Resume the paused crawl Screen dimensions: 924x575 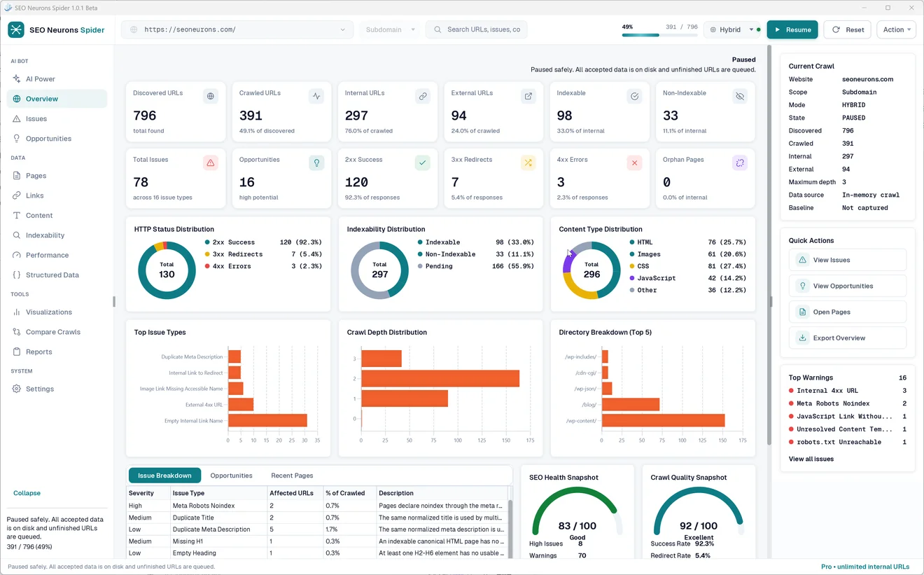pos(792,29)
